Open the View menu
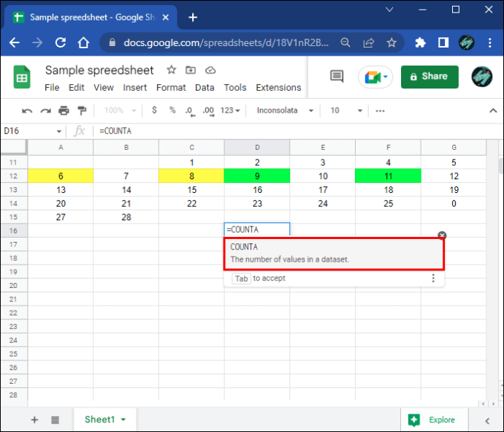504x432 pixels. click(104, 88)
